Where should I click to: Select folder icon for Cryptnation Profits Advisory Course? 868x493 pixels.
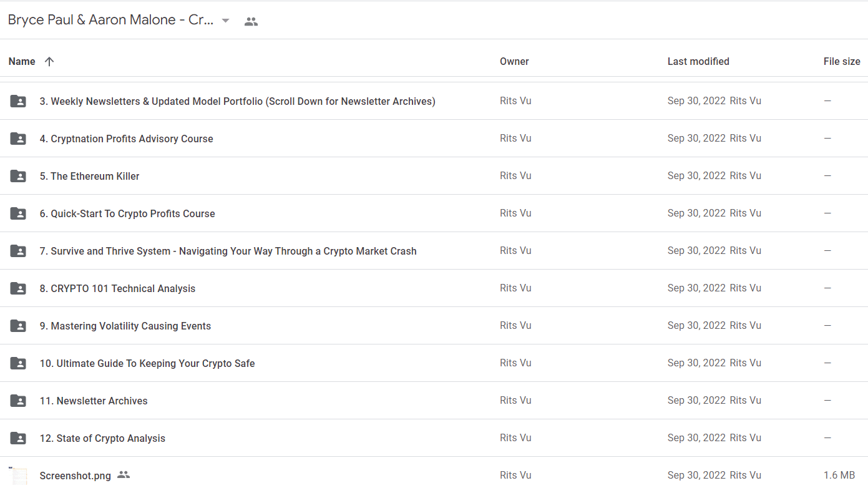pos(18,139)
